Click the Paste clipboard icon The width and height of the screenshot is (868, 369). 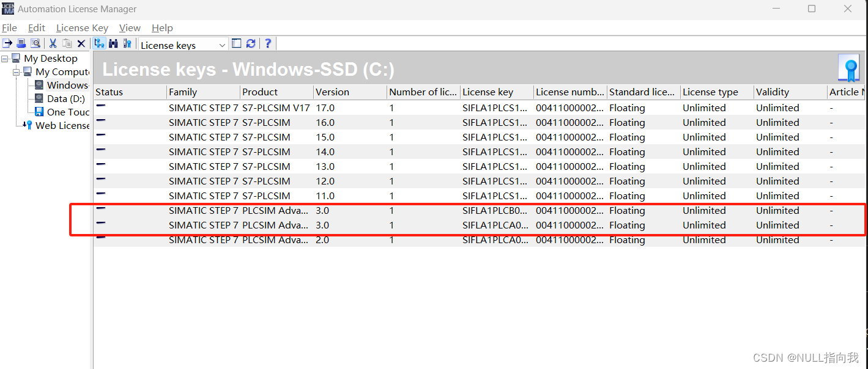click(x=67, y=43)
